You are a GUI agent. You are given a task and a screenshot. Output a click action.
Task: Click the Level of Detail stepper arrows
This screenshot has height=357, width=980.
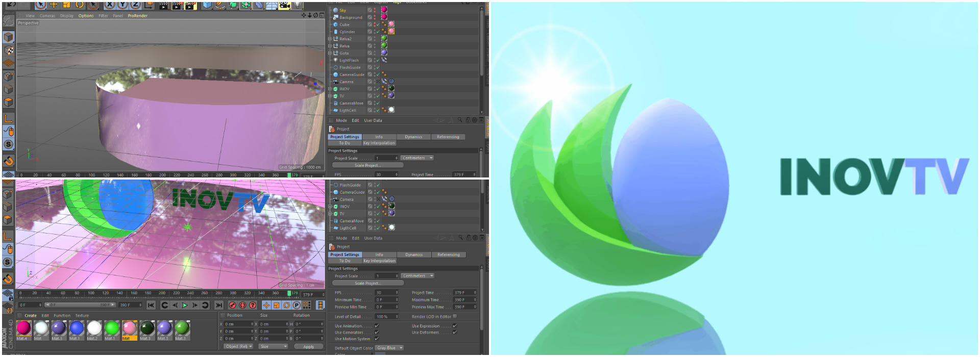pos(397,317)
